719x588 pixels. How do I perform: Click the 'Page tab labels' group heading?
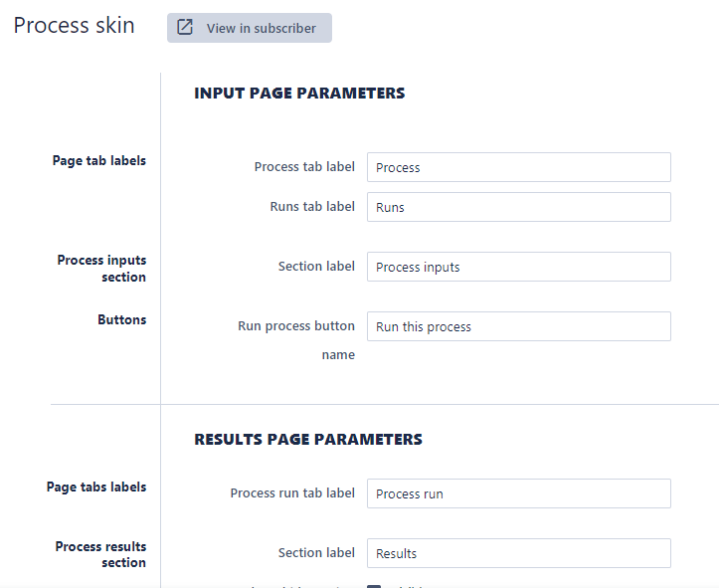tap(98, 160)
